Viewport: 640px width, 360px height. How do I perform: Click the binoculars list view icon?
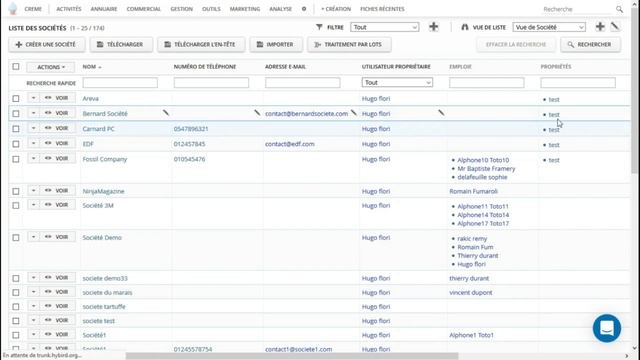coord(464,27)
